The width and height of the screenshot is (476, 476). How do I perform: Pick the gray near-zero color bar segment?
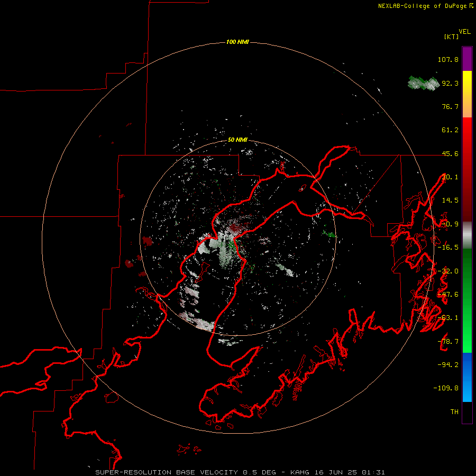click(467, 235)
